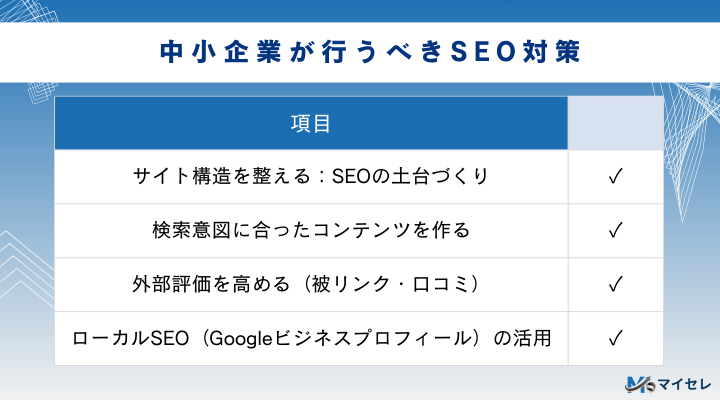Click the checkmark for 外部評価を高める row
The height and width of the screenshot is (400, 720).
click(x=616, y=285)
